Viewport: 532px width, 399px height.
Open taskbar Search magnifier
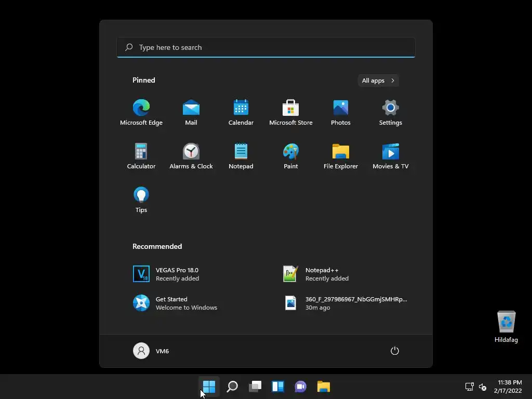tap(232, 387)
